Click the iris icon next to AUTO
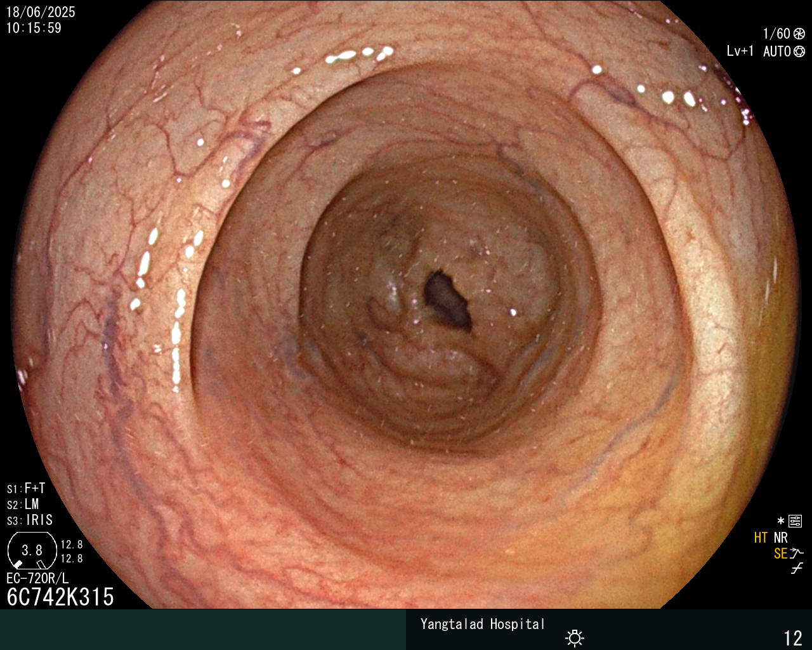Viewport: 812px width, 650px height. point(799,51)
